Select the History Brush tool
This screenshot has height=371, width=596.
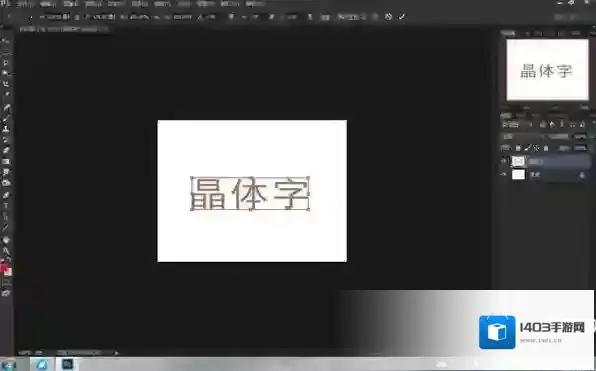[x=6, y=140]
